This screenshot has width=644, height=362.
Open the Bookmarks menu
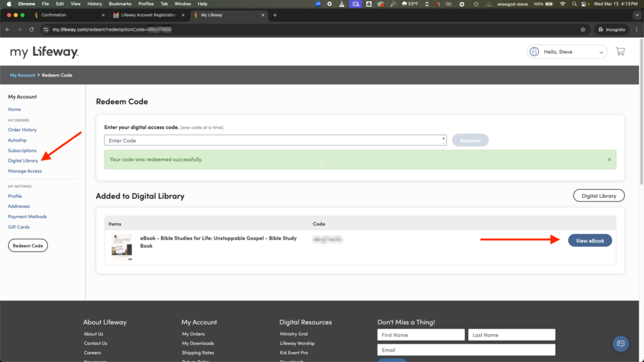[x=120, y=4]
